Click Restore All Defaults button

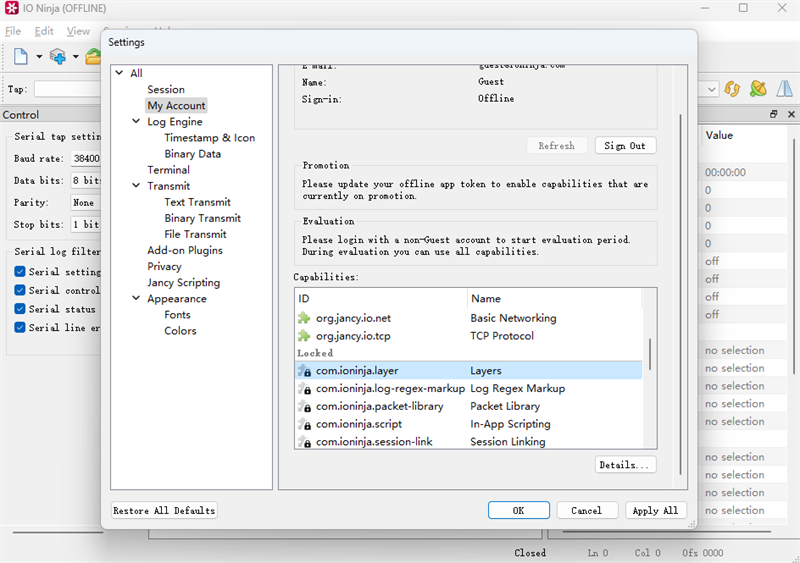click(164, 510)
